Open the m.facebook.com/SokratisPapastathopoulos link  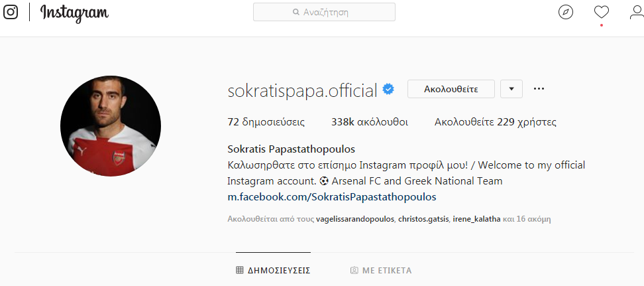point(332,196)
